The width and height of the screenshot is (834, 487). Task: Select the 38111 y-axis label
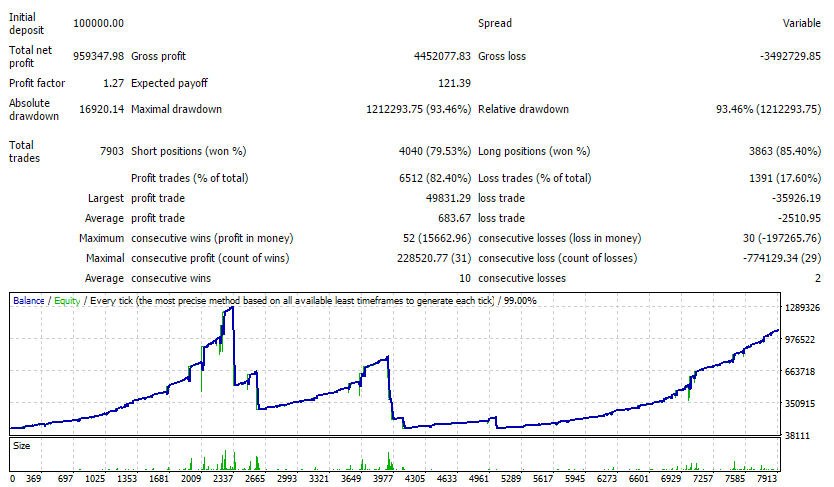(797, 436)
